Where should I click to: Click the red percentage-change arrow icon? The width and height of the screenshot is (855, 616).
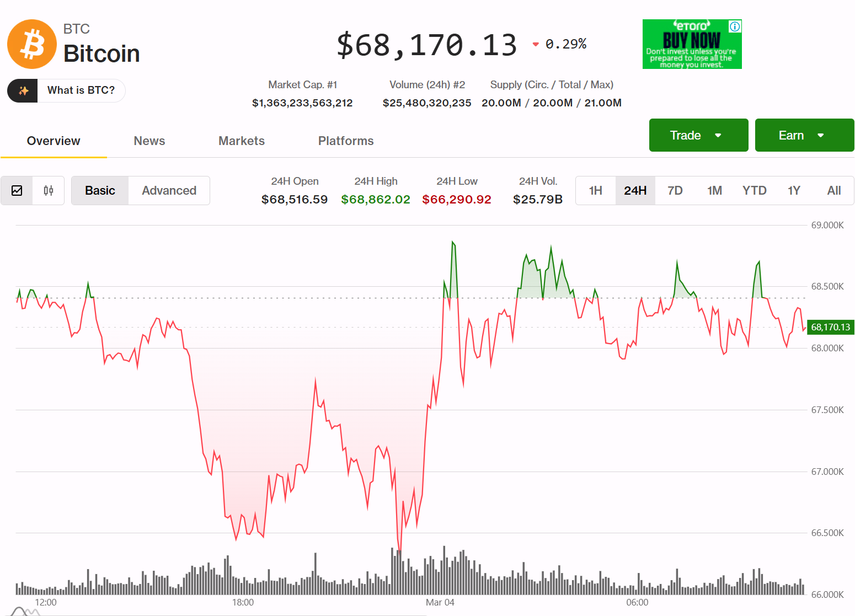(x=535, y=44)
